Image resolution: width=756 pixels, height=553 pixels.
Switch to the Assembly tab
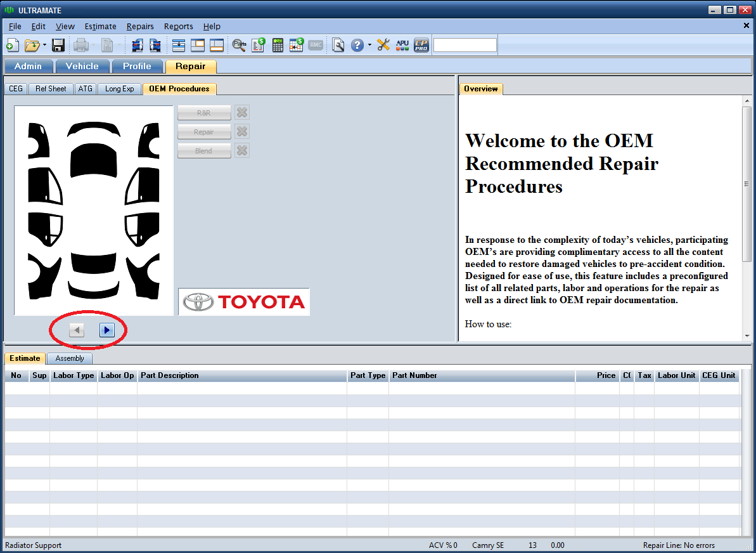(70, 358)
